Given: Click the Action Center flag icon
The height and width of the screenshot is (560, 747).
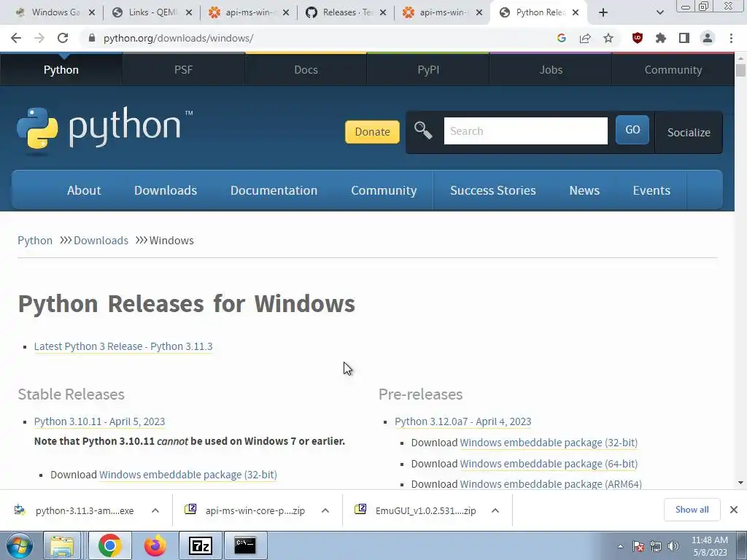Looking at the screenshot, I should coord(638,546).
